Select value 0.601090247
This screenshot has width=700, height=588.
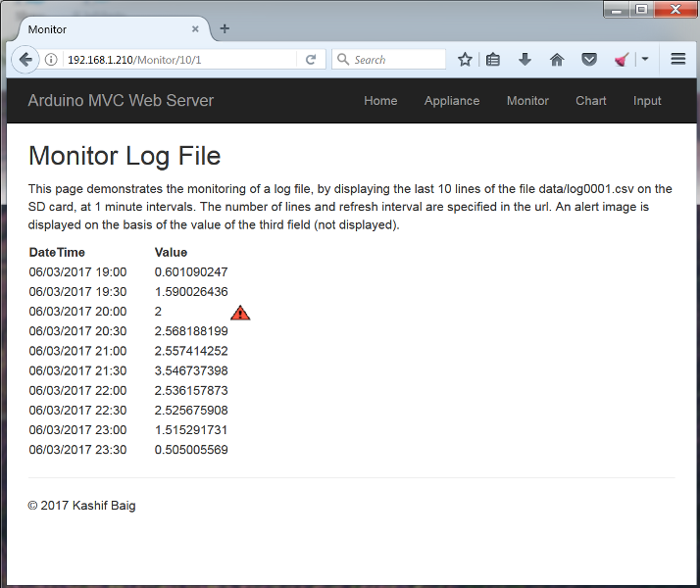(191, 272)
